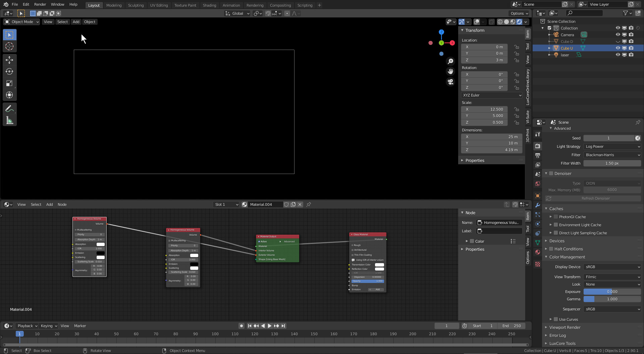The image size is (644, 354).
Task: Open the Add menu in the node editor
Action: tap(49, 204)
